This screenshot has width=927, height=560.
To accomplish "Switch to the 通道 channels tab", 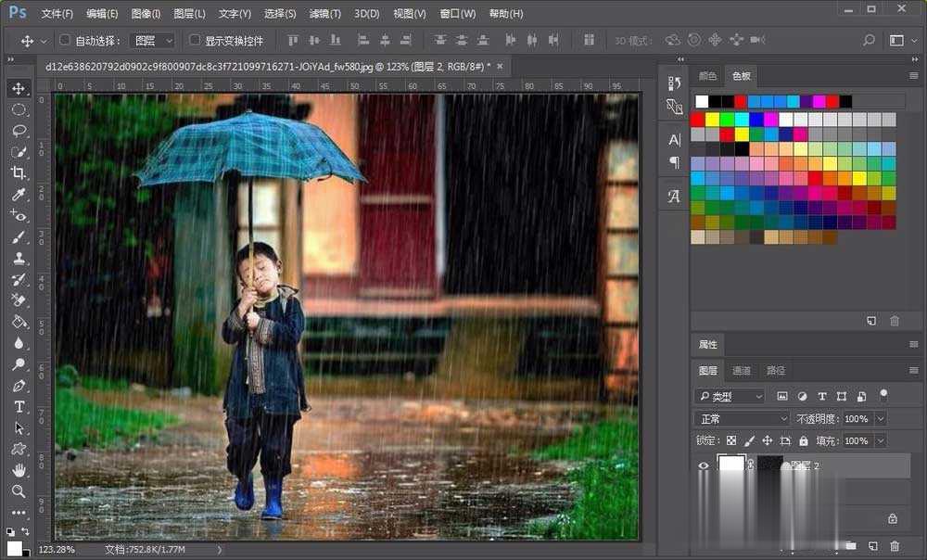I will (x=742, y=370).
